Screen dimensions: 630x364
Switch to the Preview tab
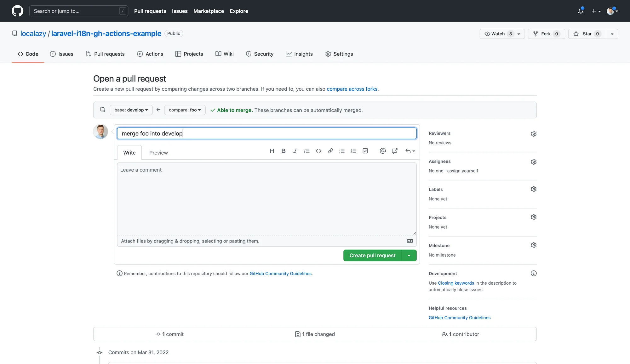(158, 153)
